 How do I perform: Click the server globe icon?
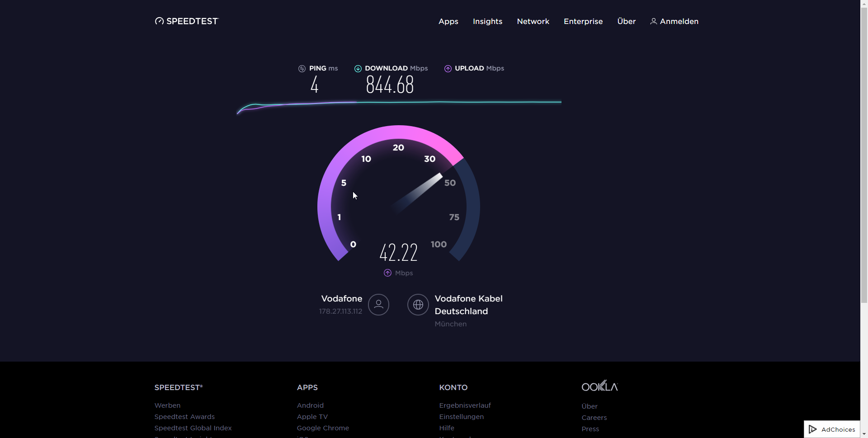[x=418, y=305]
